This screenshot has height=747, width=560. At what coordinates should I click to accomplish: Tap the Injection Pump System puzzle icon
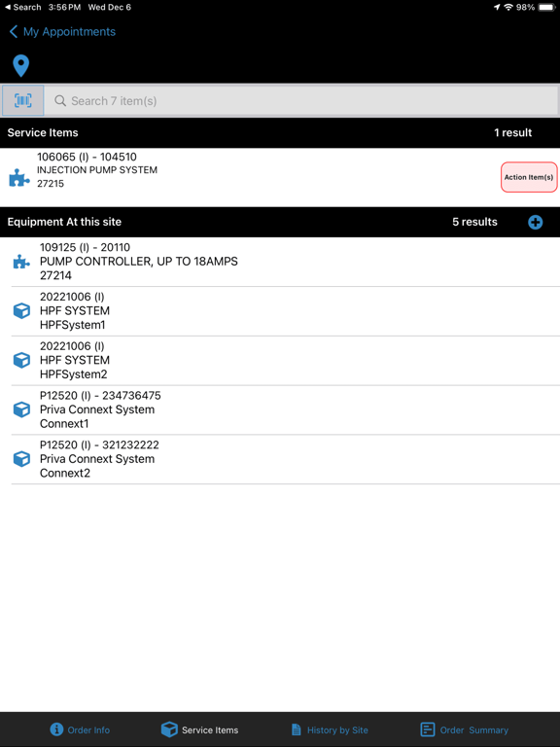pyautogui.click(x=19, y=177)
